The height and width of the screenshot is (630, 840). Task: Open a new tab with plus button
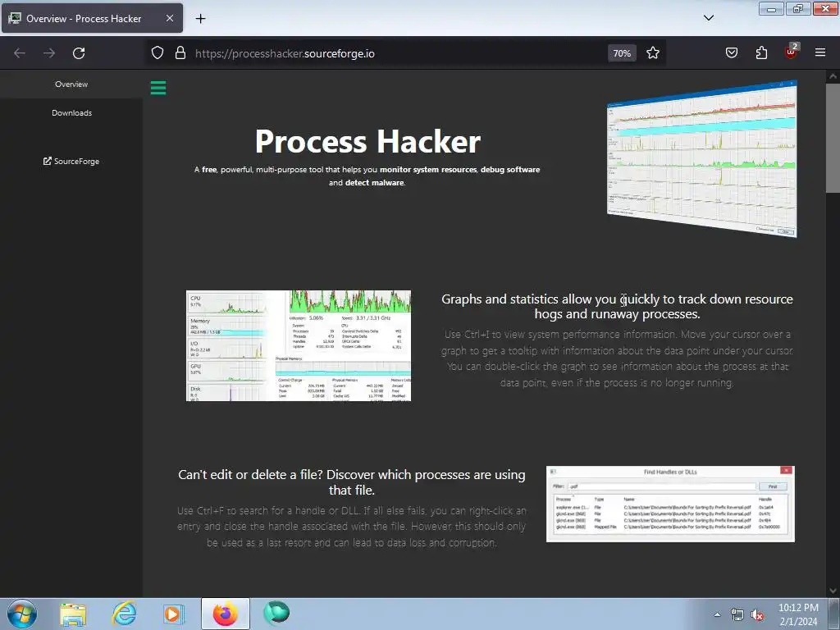(x=200, y=19)
